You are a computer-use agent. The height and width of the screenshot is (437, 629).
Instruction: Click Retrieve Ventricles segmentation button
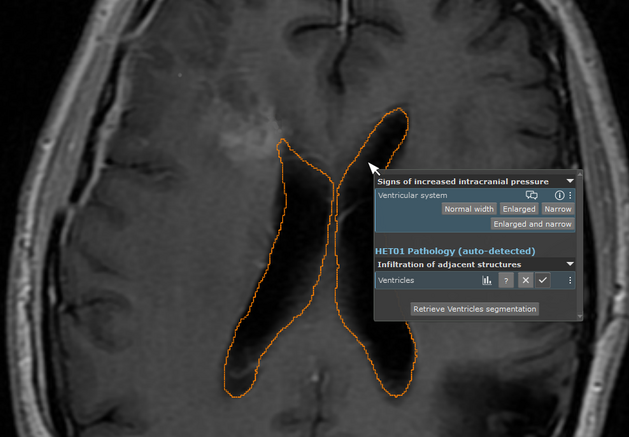(x=475, y=309)
